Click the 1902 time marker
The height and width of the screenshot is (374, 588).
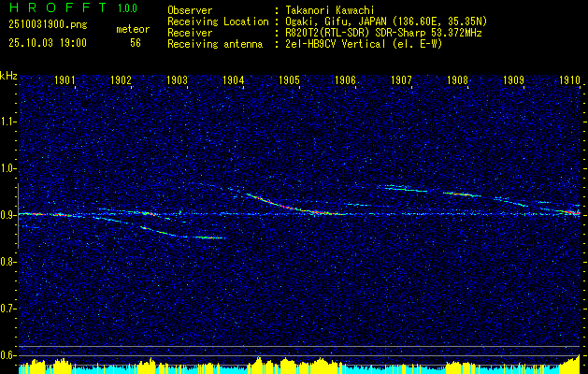tap(122, 79)
